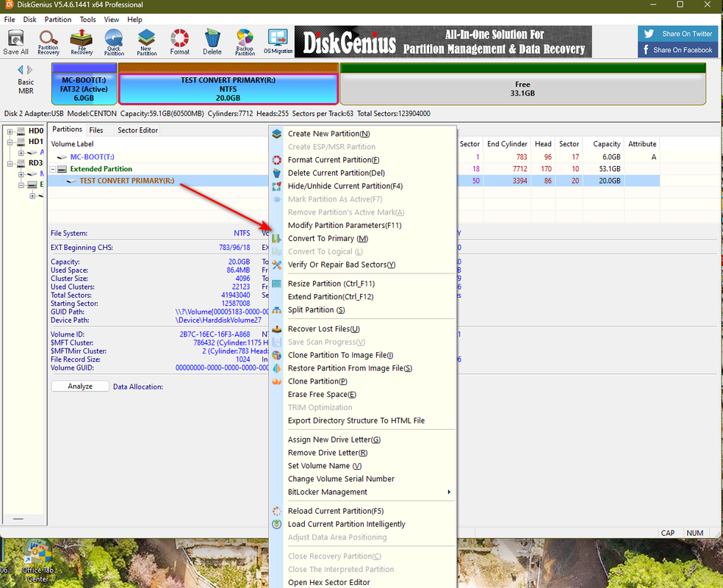This screenshot has width=723, height=588.
Task: Click the Delete toolbar icon
Action: (x=212, y=42)
